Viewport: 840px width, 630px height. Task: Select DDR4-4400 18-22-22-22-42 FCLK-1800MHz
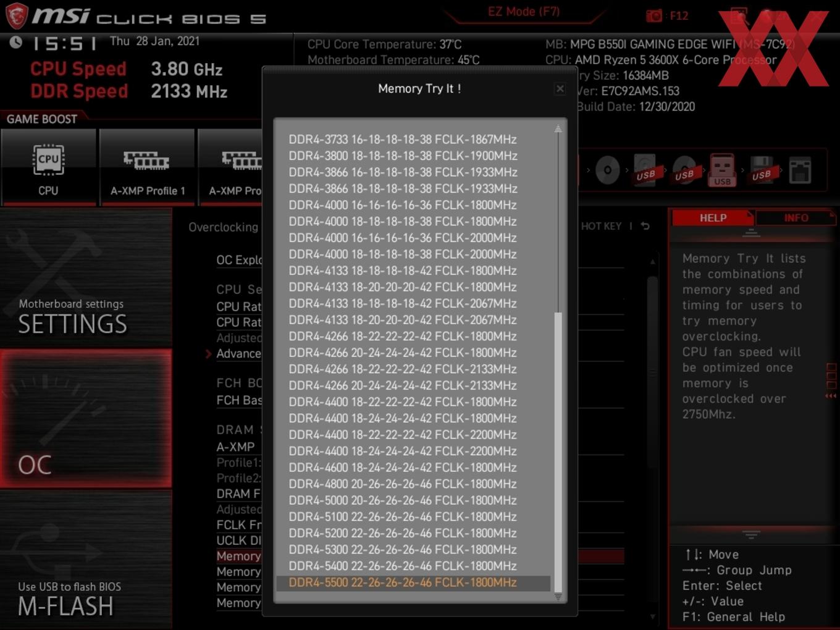click(403, 402)
